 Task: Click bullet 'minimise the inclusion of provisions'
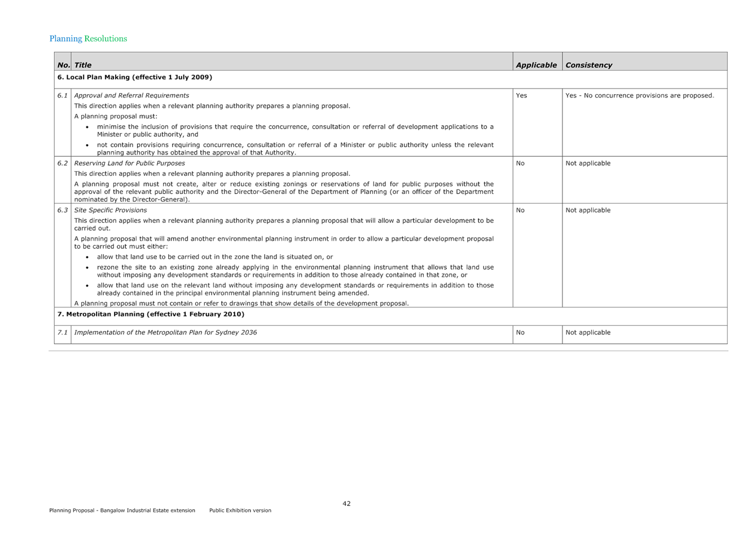(x=295, y=131)
